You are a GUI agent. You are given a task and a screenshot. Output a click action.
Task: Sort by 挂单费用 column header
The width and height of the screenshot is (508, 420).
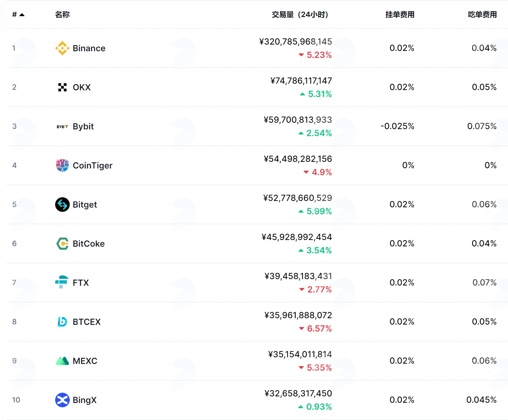click(400, 15)
